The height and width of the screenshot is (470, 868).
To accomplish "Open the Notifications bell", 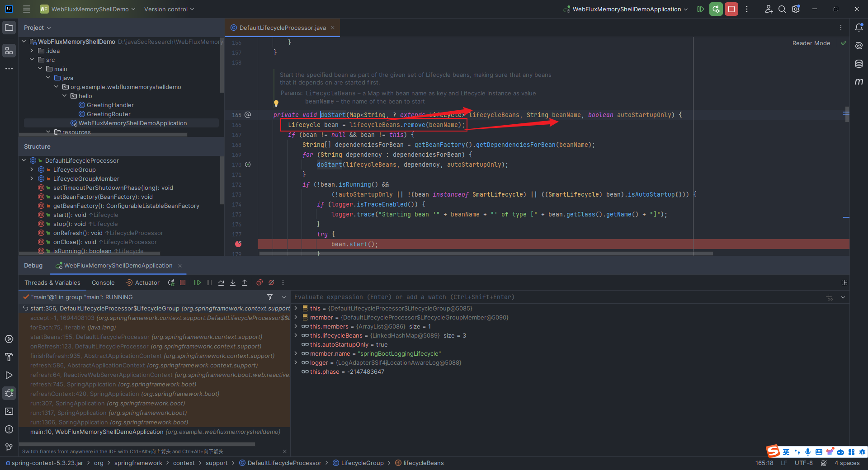I will (859, 28).
